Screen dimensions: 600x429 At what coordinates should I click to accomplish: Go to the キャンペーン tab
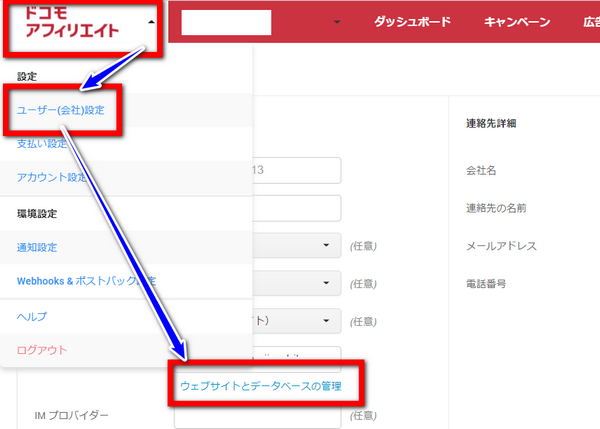pyautogui.click(x=517, y=22)
